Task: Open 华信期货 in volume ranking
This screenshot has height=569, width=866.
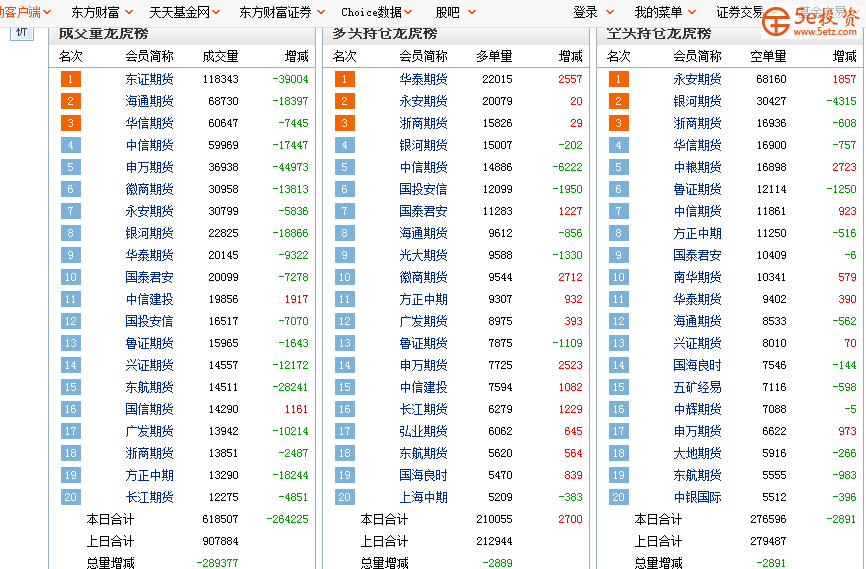Action: point(149,123)
